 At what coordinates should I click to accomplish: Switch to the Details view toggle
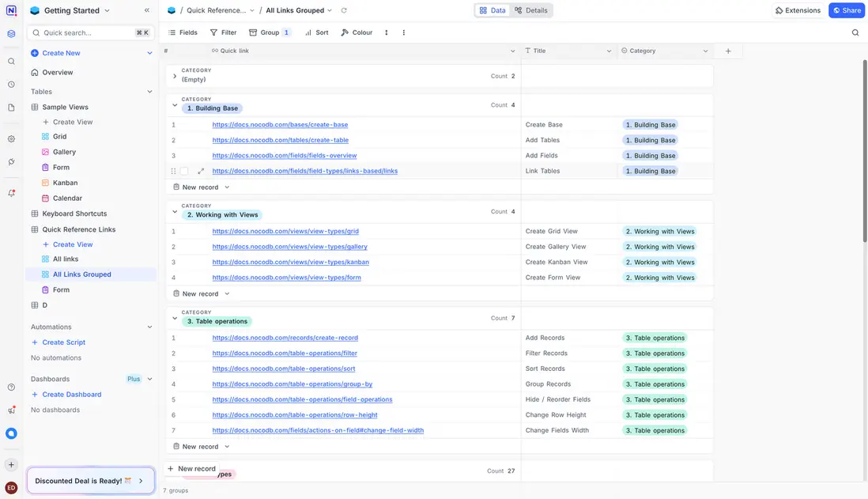tap(530, 10)
